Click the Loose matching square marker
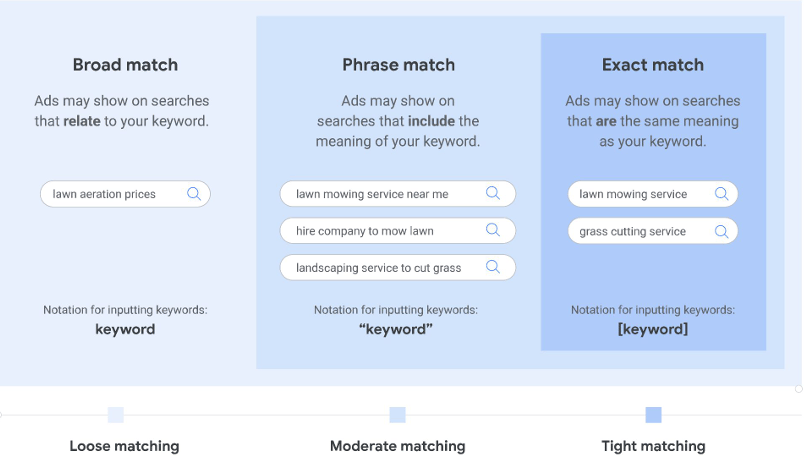 pyautogui.click(x=116, y=415)
